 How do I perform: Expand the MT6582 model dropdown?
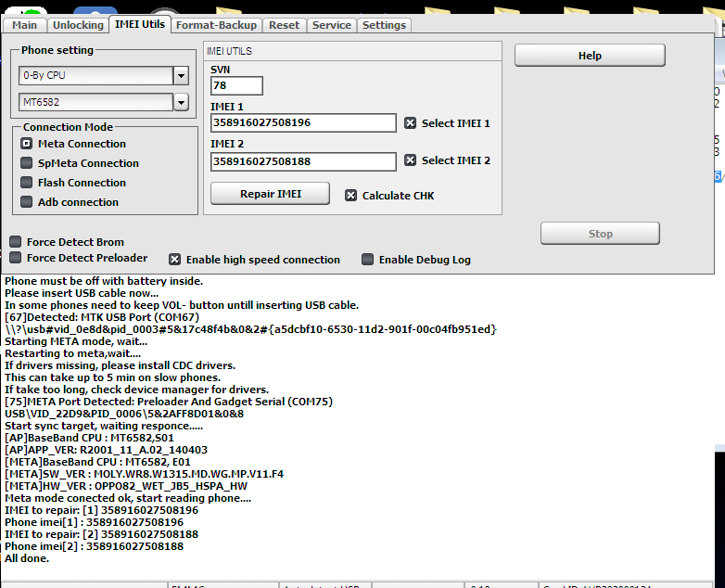(181, 102)
